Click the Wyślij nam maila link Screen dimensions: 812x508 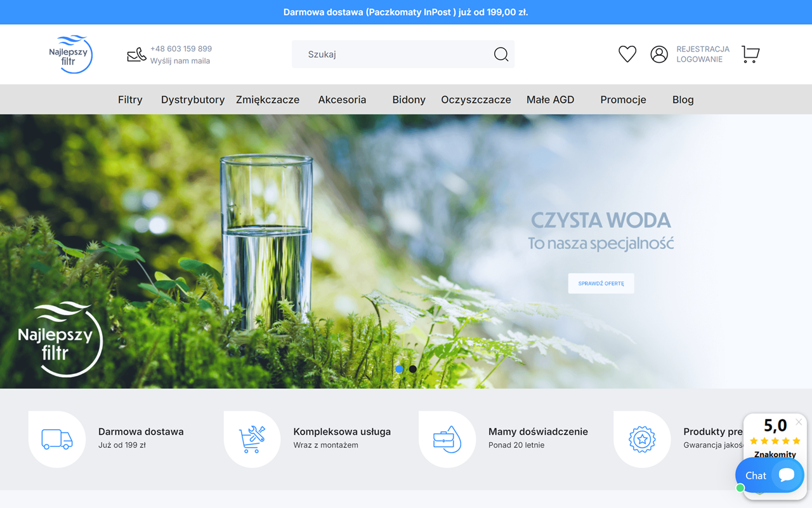pyautogui.click(x=180, y=61)
